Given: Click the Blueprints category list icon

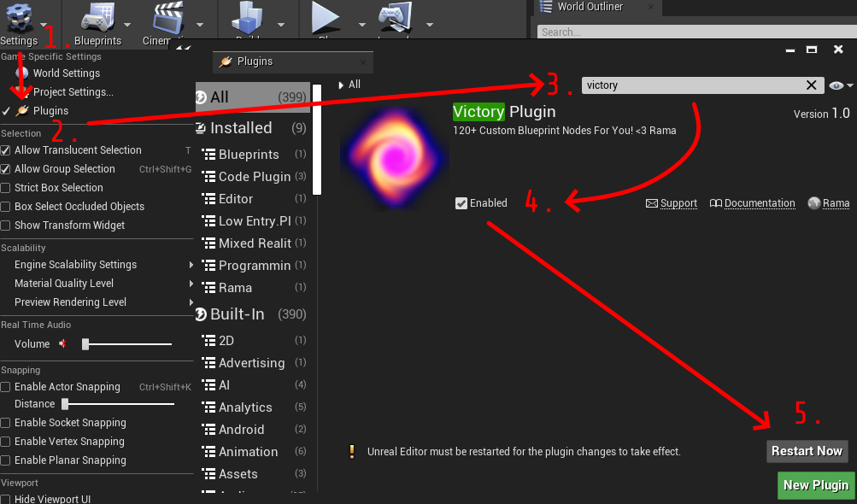Looking at the screenshot, I should pos(208,154).
